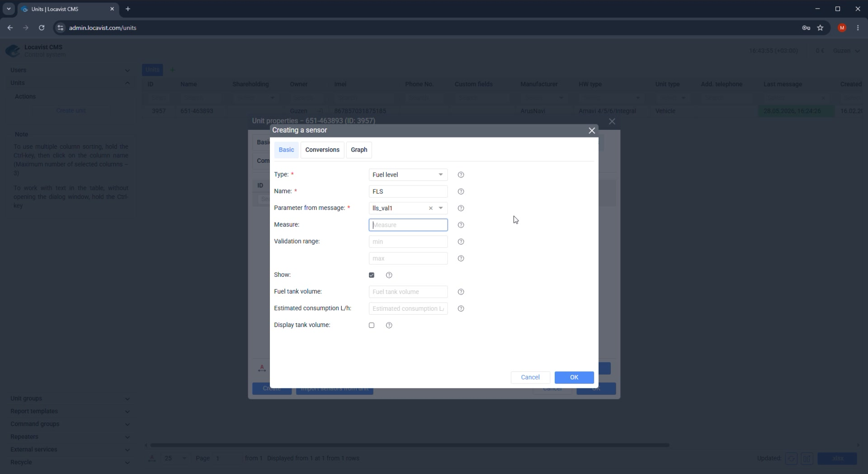
Task: Click into the Validation max field
Action: pyautogui.click(x=408, y=259)
